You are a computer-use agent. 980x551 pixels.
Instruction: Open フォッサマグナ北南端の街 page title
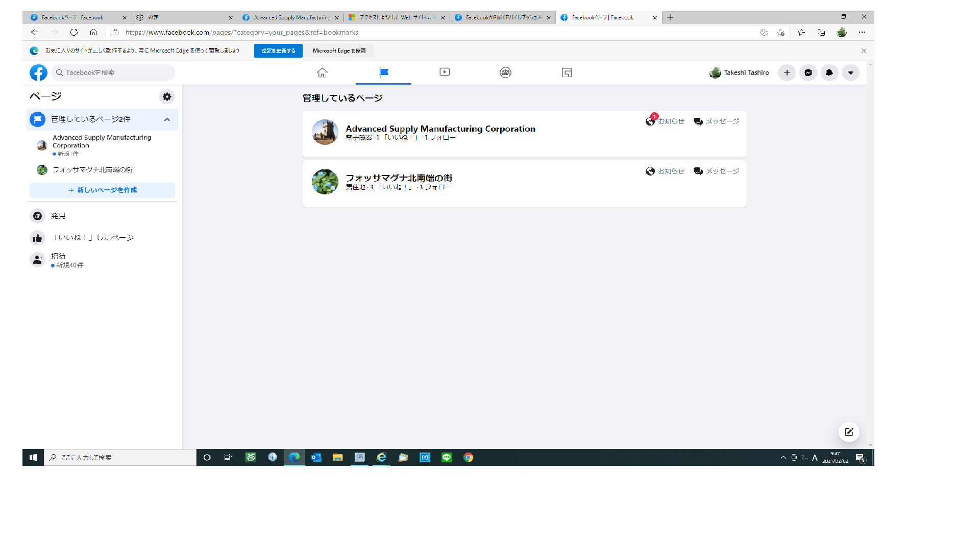tap(399, 178)
